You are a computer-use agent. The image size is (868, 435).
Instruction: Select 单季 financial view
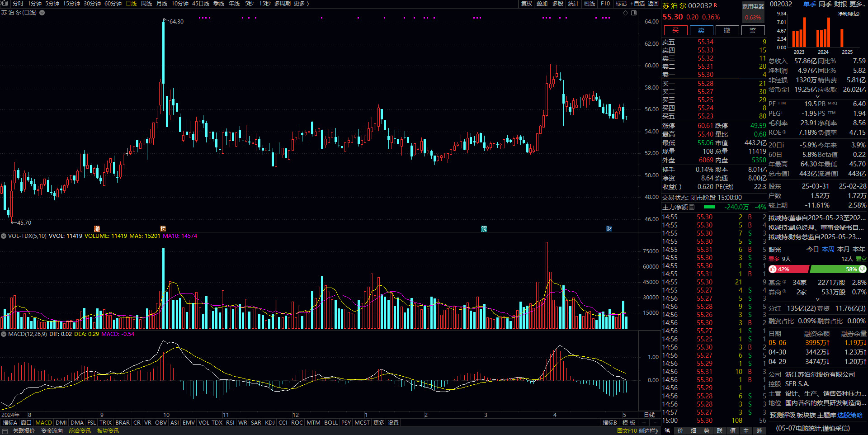pos(810,4)
